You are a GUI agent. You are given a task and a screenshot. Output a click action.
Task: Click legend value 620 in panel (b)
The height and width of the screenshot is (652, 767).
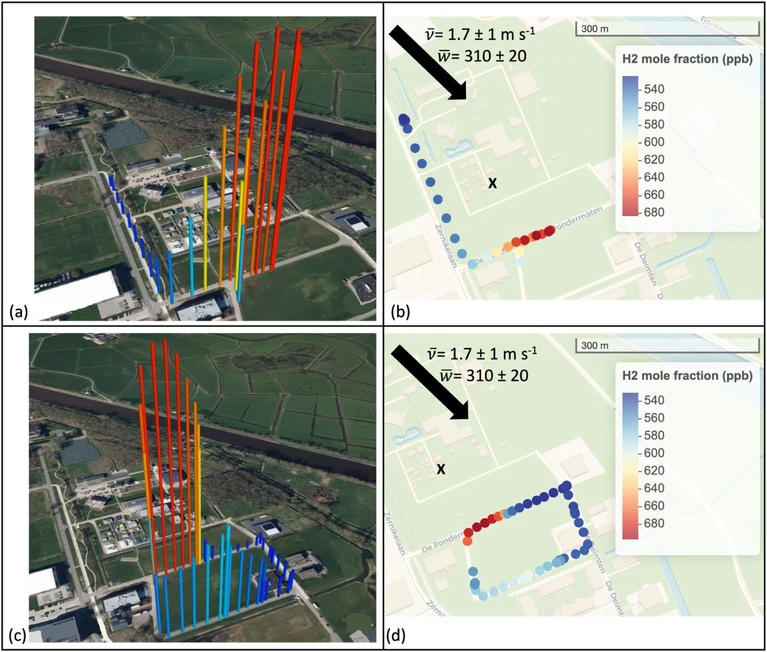(x=654, y=159)
